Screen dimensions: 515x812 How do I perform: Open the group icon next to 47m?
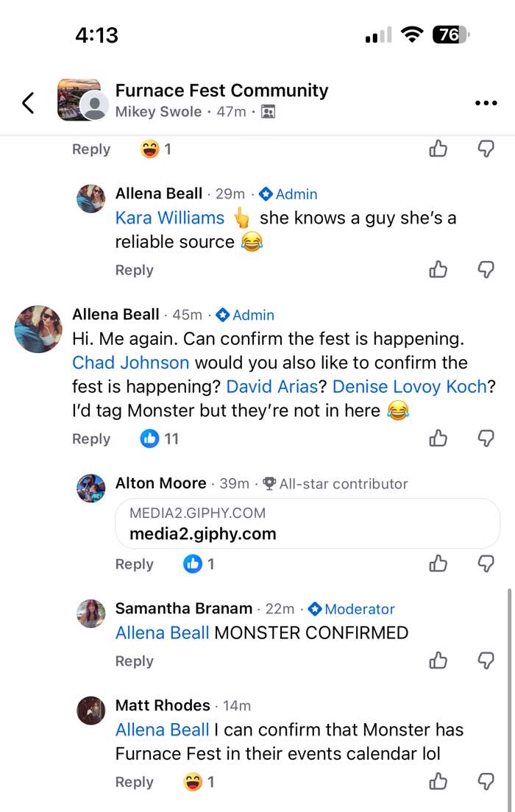pyautogui.click(x=268, y=113)
